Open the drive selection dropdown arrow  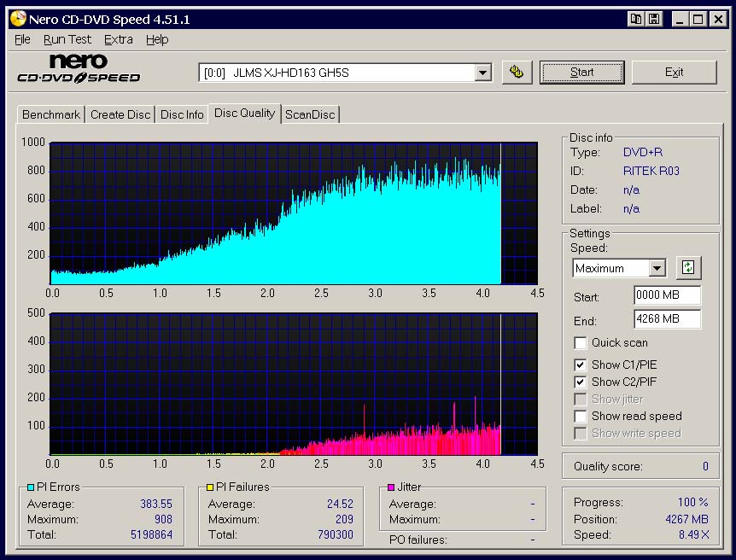[x=482, y=73]
